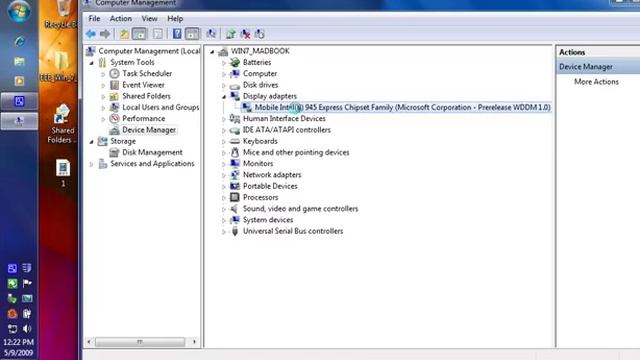Click the Forward arrow in toolbar
Image resolution: width=640 pixels, height=360 pixels.
point(105,34)
